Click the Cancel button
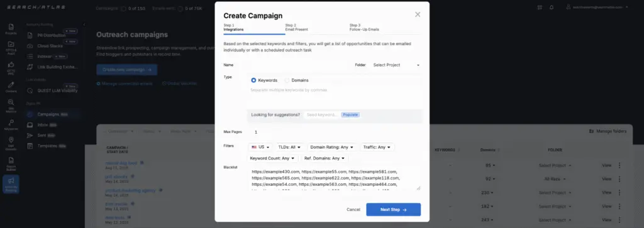The image size is (644, 228). [353, 210]
